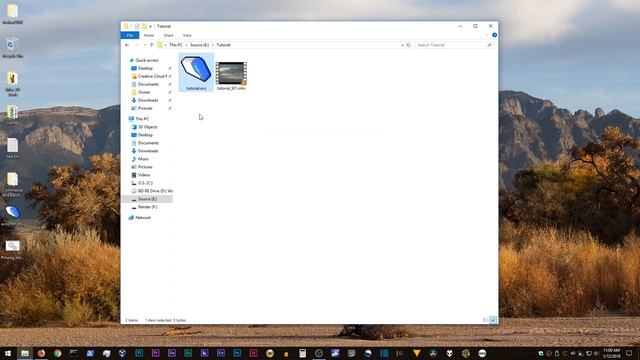
Task: Select the Recycle Bin desktop icon
Action: pos(12,47)
